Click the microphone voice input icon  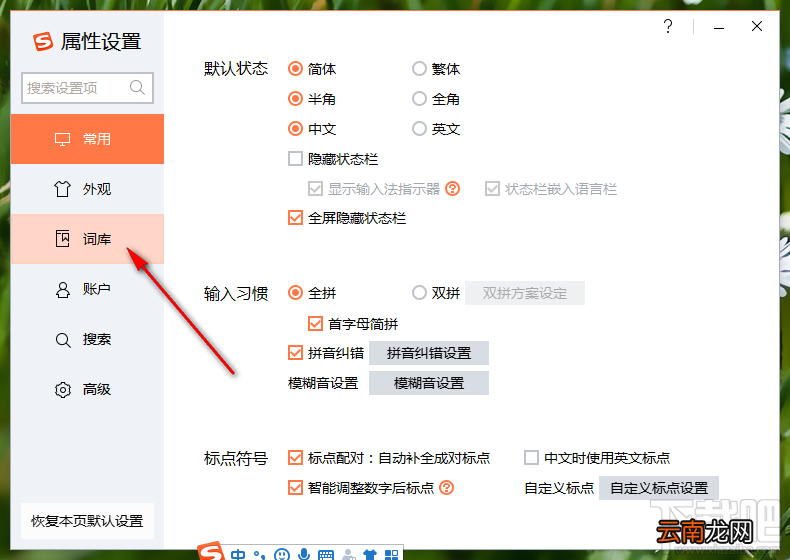tap(304, 554)
